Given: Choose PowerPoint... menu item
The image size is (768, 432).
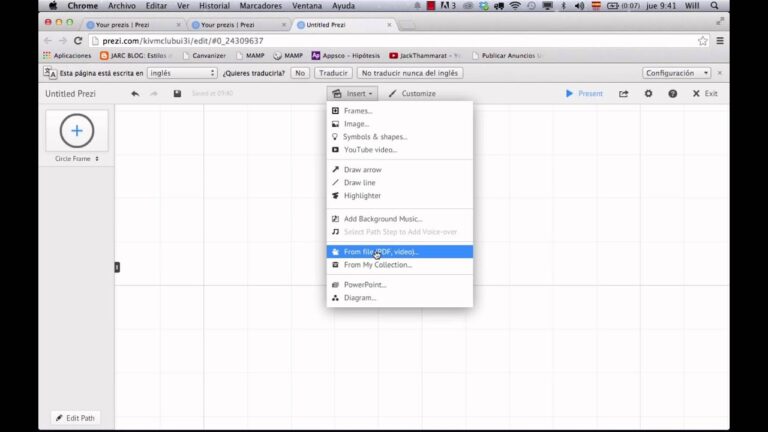Looking at the screenshot, I should click(x=400, y=285).
